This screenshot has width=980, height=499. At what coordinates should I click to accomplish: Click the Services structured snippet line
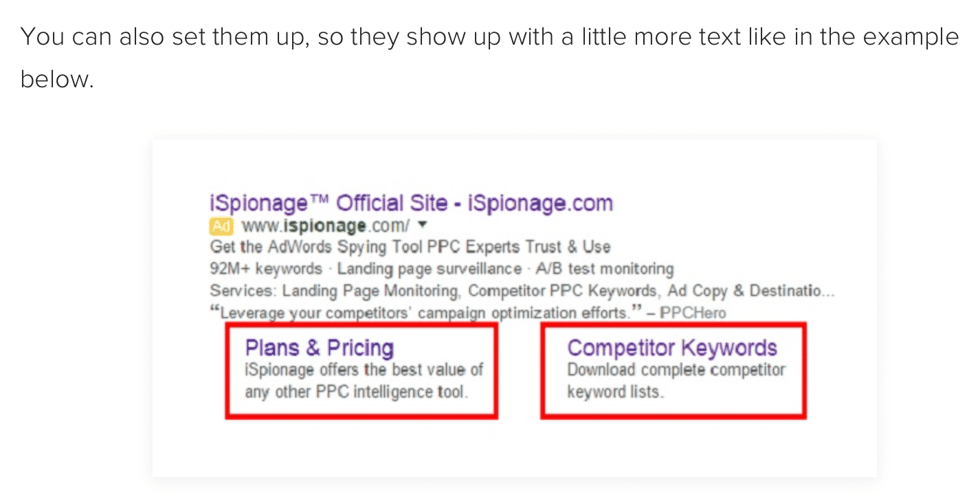(x=522, y=291)
